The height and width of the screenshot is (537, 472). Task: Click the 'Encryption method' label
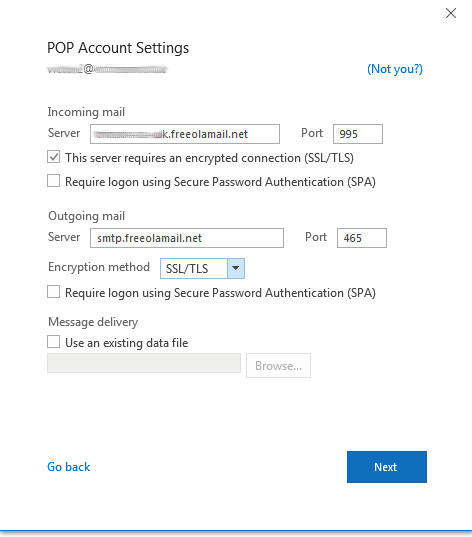click(99, 267)
